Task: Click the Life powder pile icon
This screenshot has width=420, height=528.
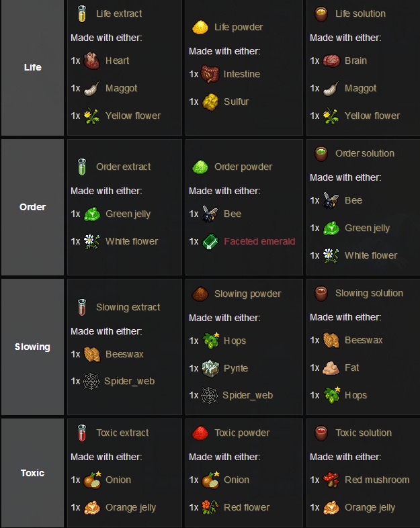Action: (200, 28)
